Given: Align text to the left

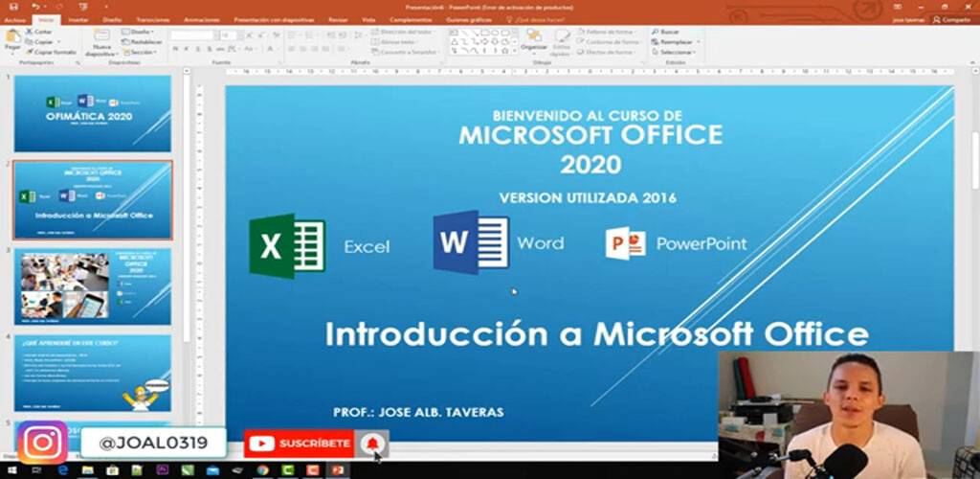Looking at the screenshot, I should click(x=292, y=49).
